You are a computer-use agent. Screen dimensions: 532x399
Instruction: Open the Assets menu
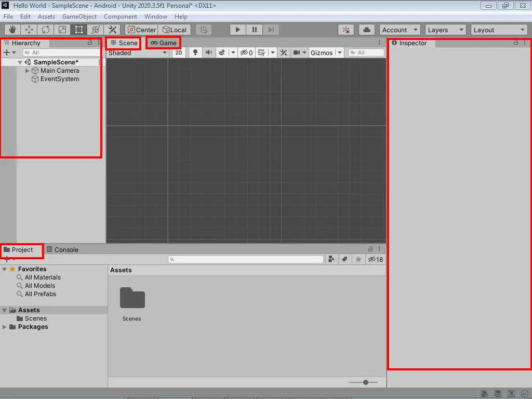point(46,17)
